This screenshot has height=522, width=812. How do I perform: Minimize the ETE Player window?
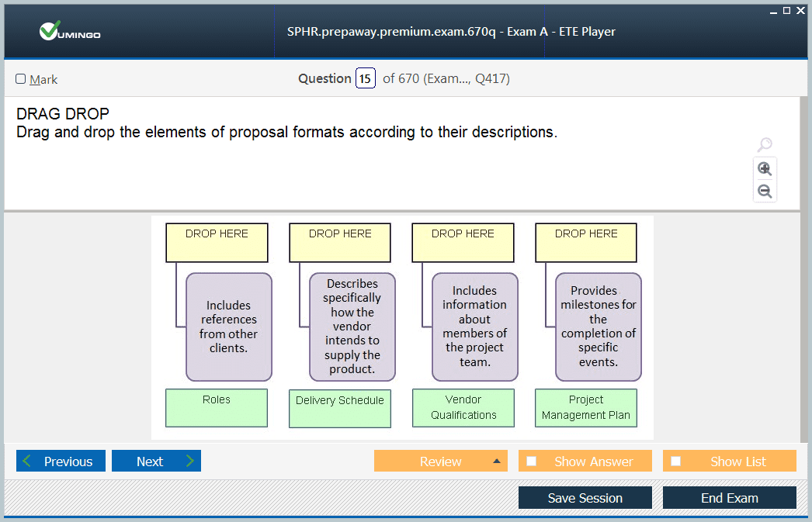click(773, 11)
